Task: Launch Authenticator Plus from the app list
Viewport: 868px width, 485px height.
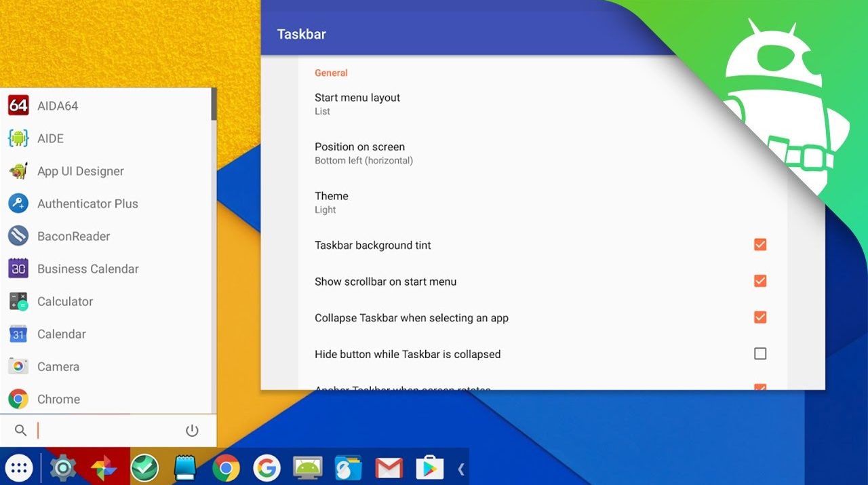Action: tap(87, 203)
